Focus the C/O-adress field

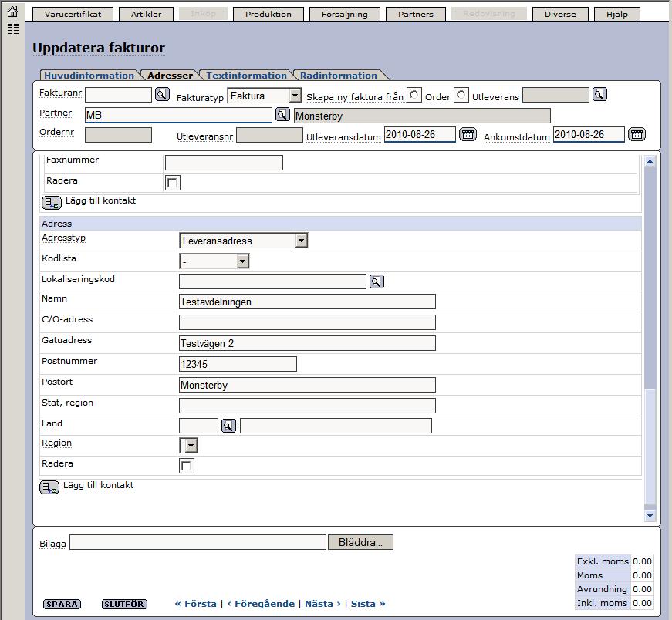307,322
